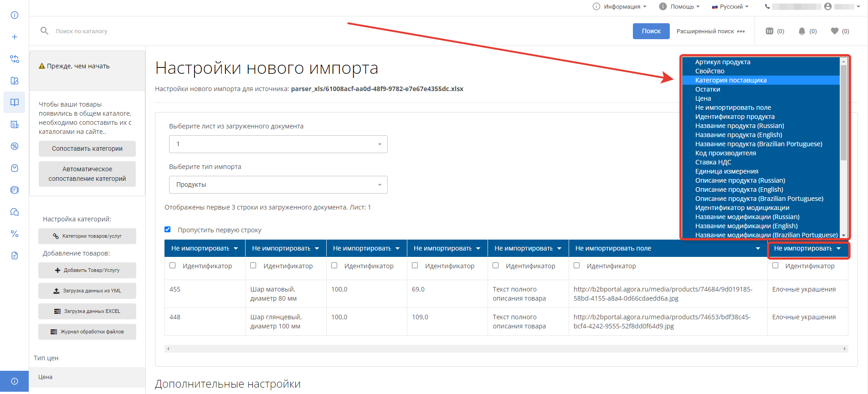
Task: Open the comparison list icon in header
Action: coord(770,31)
